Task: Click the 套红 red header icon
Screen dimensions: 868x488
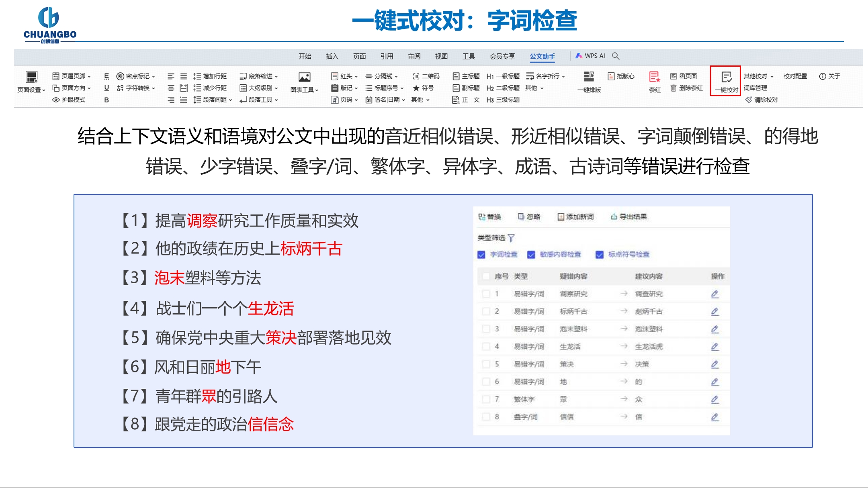Action: coord(654,76)
